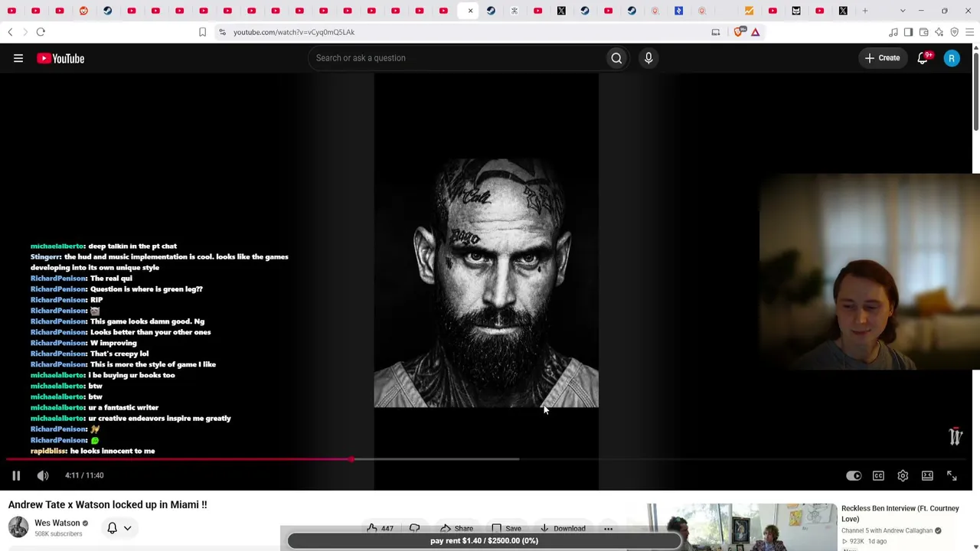Image resolution: width=980 pixels, height=551 pixels.
Task: Open the Brave VPN shield icon
Action: (x=955, y=32)
